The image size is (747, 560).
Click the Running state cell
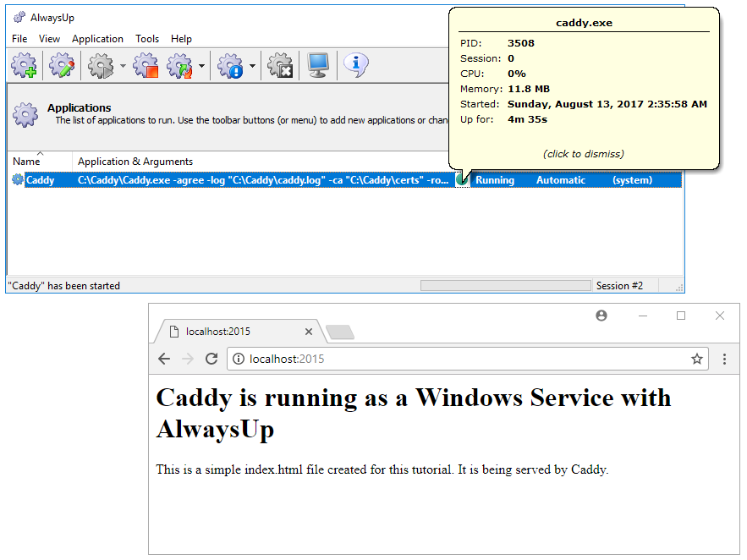coord(495,180)
